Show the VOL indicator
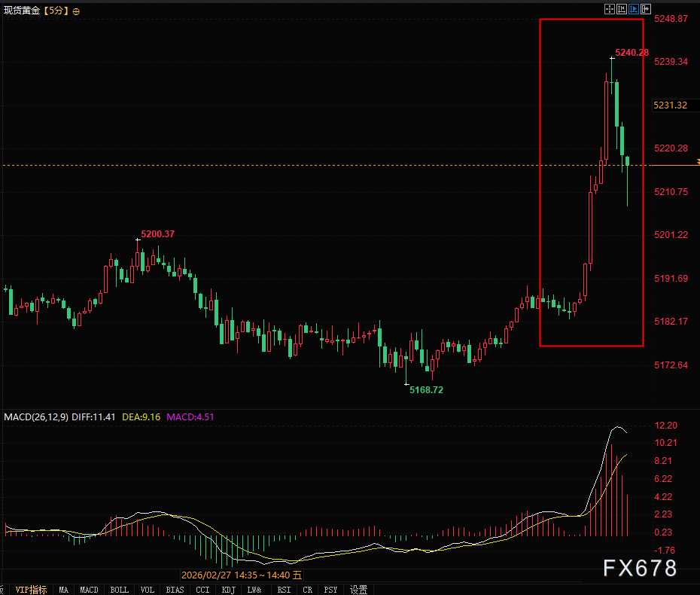Image resolution: width=700 pixels, height=595 pixels. click(x=148, y=589)
